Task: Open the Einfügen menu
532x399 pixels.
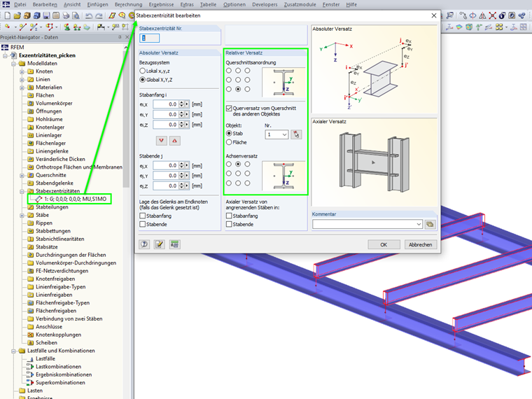Action: click(97, 4)
